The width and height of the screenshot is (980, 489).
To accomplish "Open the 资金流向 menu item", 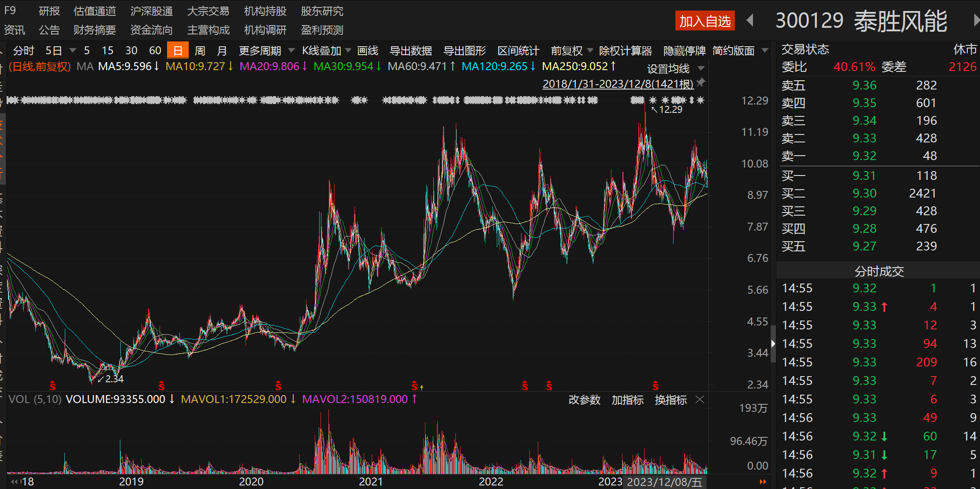I will pyautogui.click(x=151, y=30).
